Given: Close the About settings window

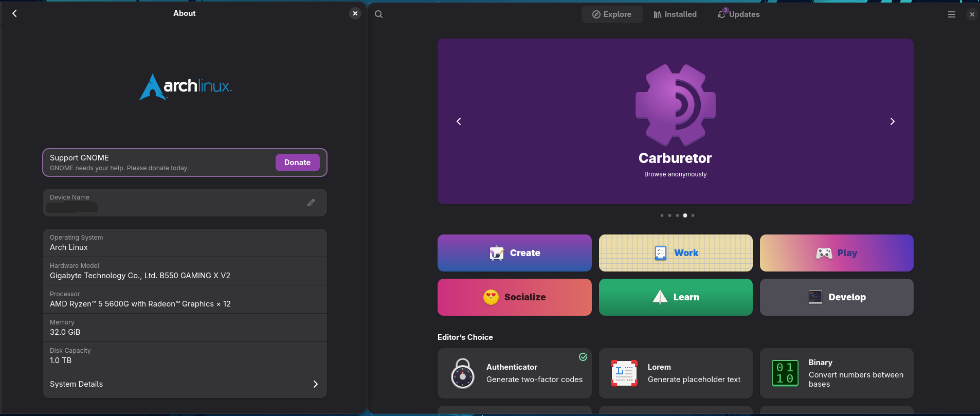Looking at the screenshot, I should (x=355, y=13).
